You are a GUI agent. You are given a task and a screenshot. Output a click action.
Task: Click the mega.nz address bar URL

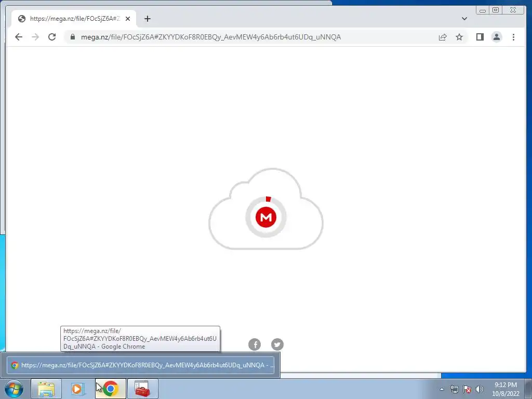211,37
